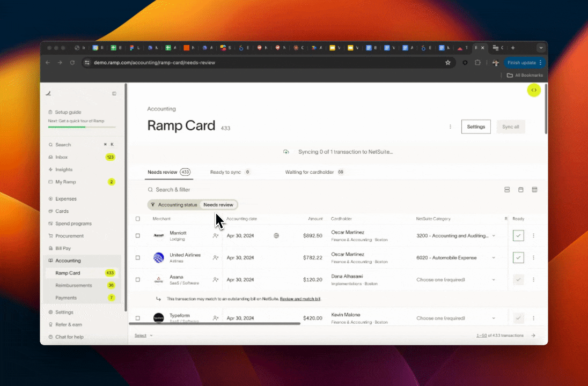Click the browser address bar URL

(154, 63)
